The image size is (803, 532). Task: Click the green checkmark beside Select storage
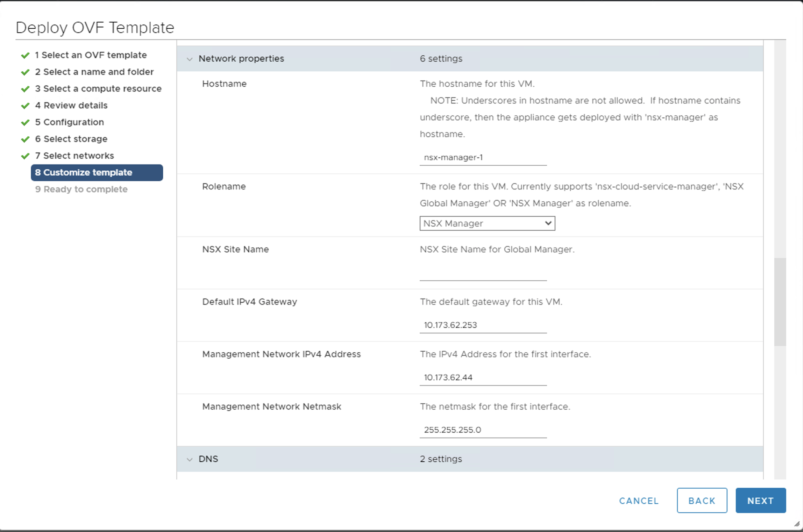pos(25,139)
